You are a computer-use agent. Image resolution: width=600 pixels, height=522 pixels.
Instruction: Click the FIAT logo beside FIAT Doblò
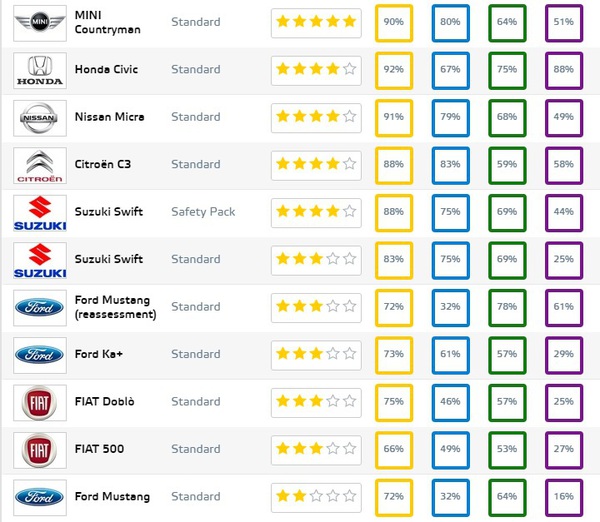[40, 403]
